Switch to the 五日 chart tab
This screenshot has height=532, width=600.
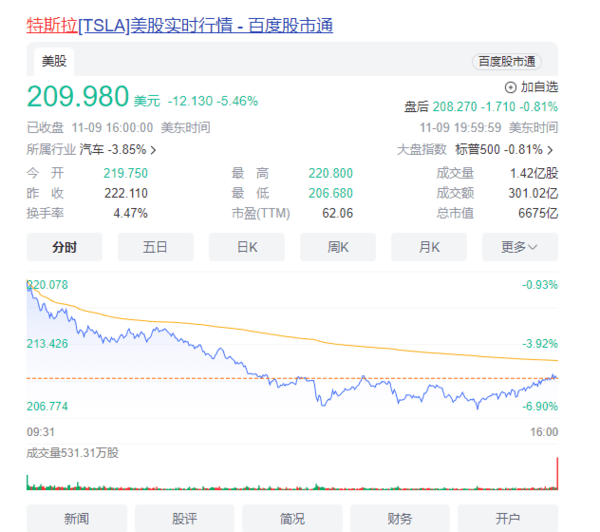click(x=155, y=247)
